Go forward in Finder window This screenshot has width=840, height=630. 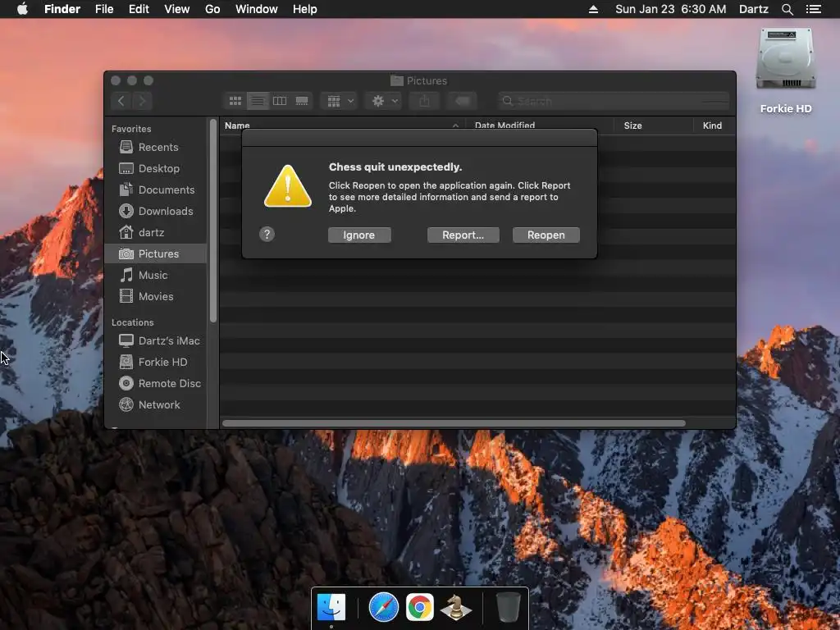tap(143, 101)
